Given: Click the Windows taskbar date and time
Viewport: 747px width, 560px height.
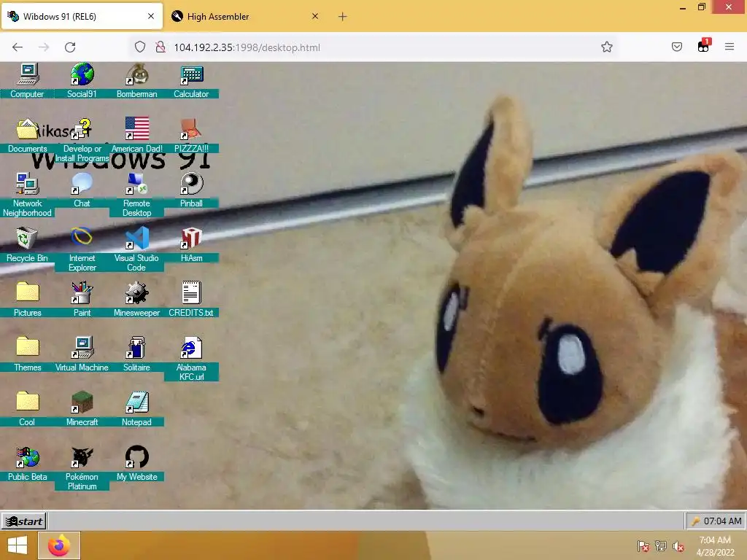Looking at the screenshot, I should 715,546.
